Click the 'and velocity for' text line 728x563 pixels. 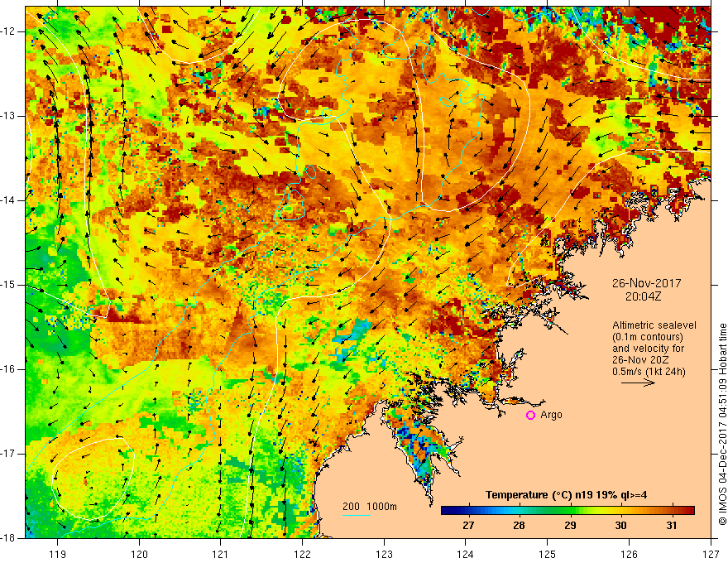[x=648, y=349]
